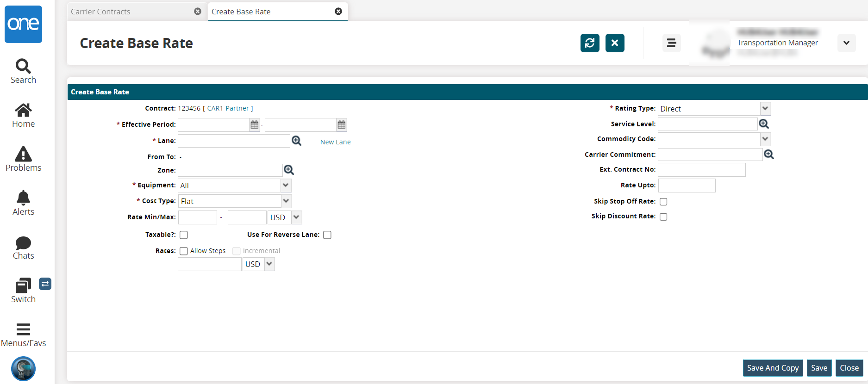Expand the Rating Type dropdown
The width and height of the screenshot is (868, 384).
(765, 109)
